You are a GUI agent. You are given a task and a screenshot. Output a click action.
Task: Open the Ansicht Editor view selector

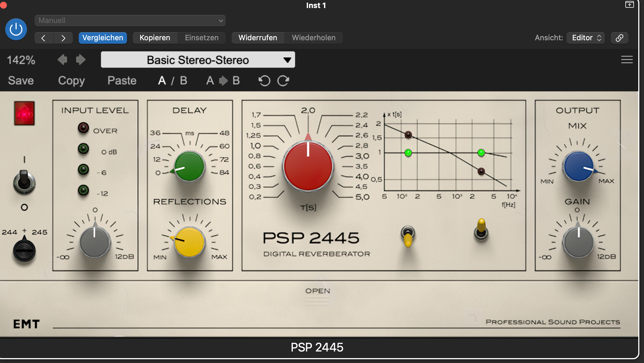586,38
